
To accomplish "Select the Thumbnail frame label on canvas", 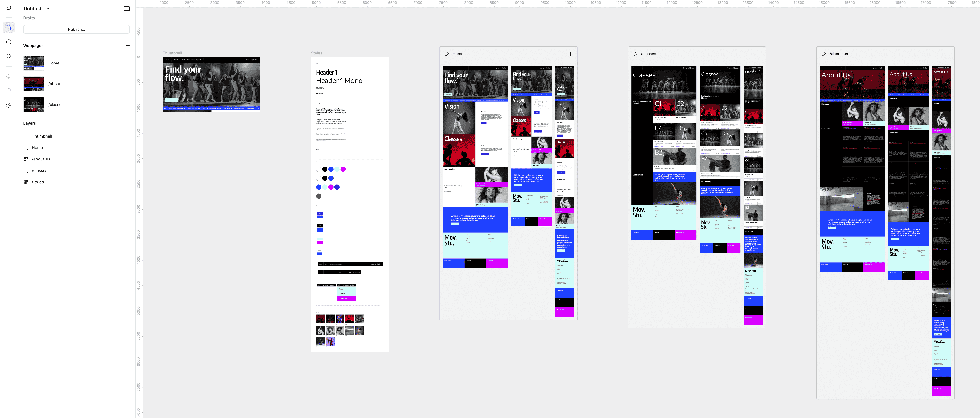I will 172,53.
